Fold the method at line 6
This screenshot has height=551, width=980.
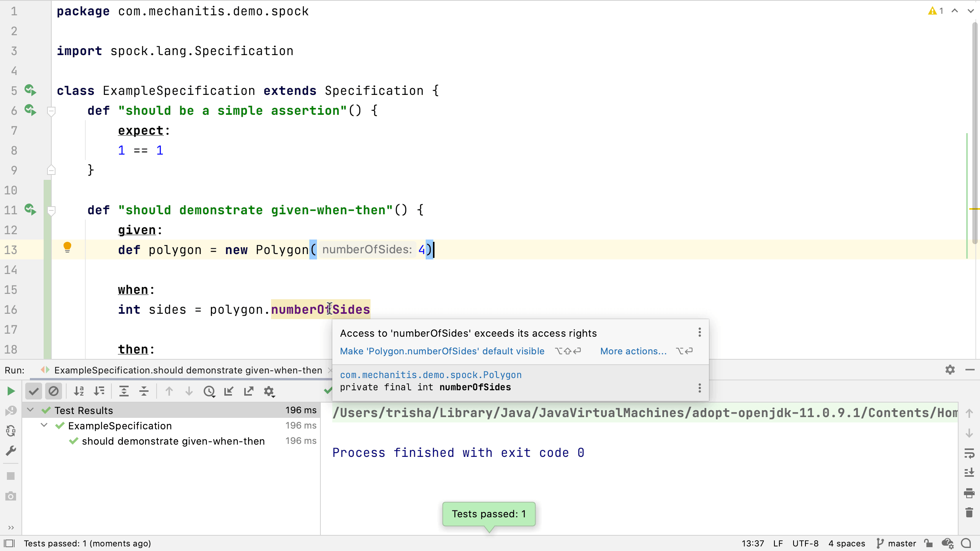click(x=51, y=111)
